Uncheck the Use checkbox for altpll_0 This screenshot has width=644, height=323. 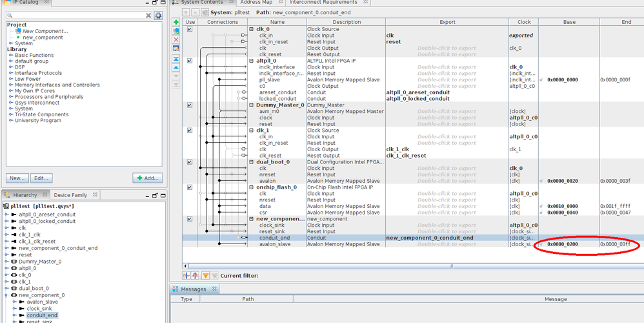(x=190, y=61)
